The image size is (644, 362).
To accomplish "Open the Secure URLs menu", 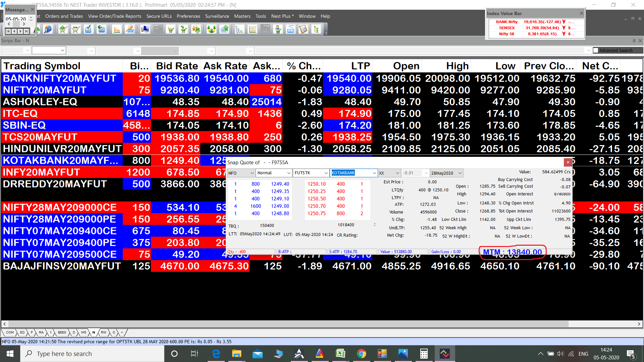I will click(159, 16).
